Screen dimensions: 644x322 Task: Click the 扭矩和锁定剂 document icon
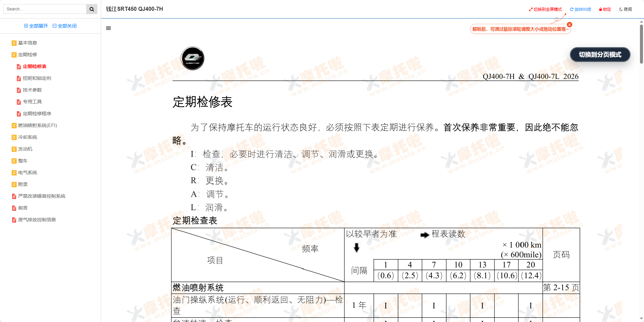19,78
